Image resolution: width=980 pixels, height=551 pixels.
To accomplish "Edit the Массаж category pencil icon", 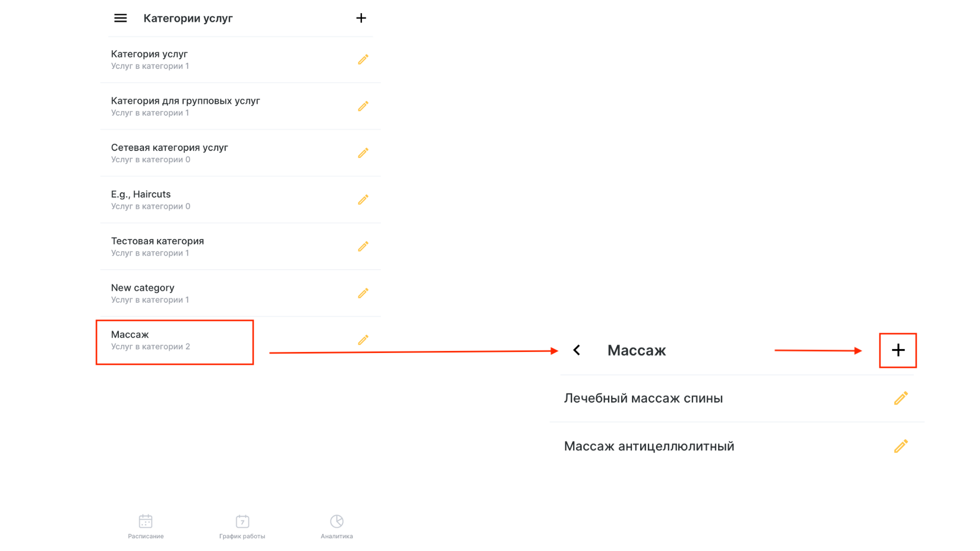I will pos(363,340).
